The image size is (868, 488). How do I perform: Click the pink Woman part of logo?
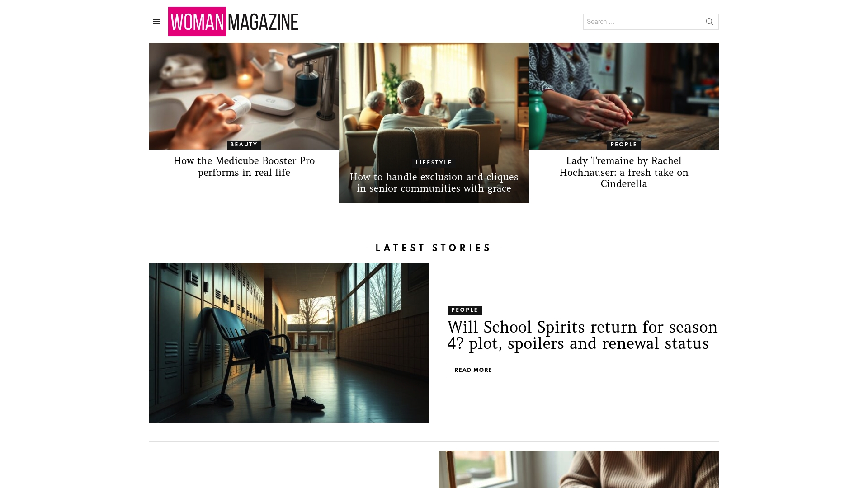point(197,22)
